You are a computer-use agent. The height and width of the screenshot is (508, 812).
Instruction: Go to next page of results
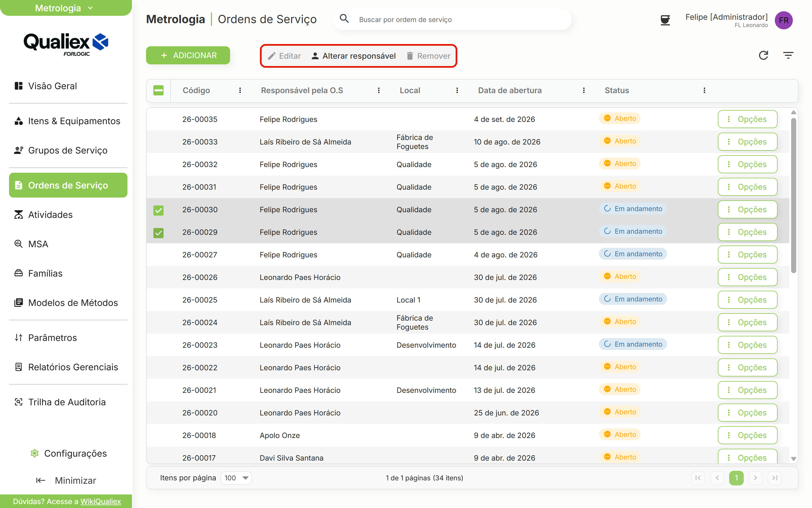[755, 478]
